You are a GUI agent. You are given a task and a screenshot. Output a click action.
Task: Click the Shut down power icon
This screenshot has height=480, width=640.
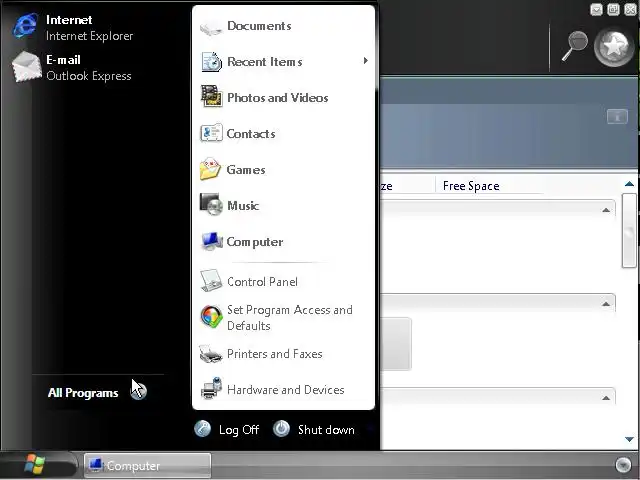tap(281, 429)
